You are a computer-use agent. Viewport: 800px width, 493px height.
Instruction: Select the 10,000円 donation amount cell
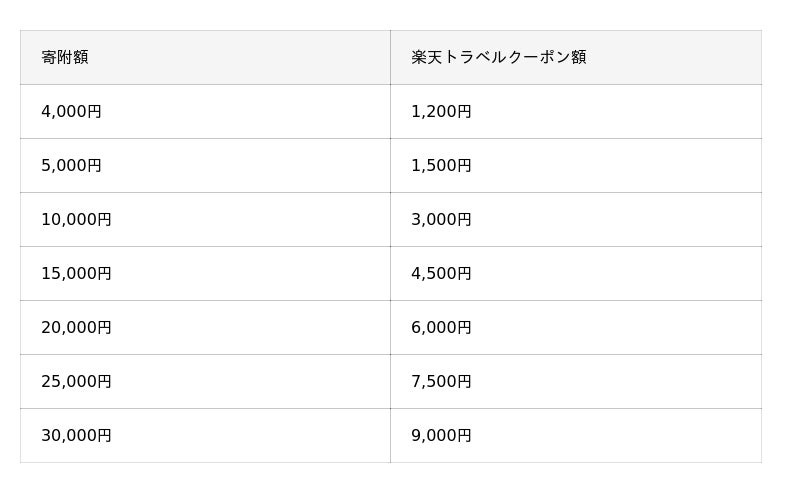[76, 220]
